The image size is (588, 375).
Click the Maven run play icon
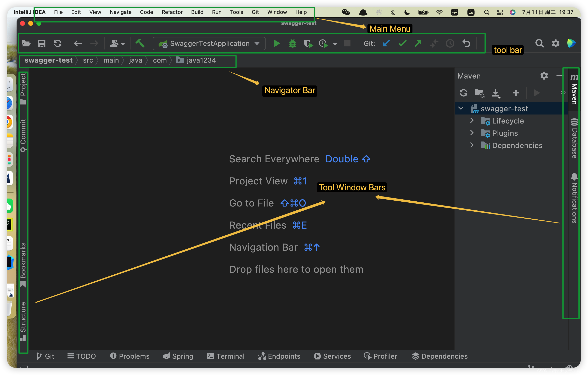[536, 93]
